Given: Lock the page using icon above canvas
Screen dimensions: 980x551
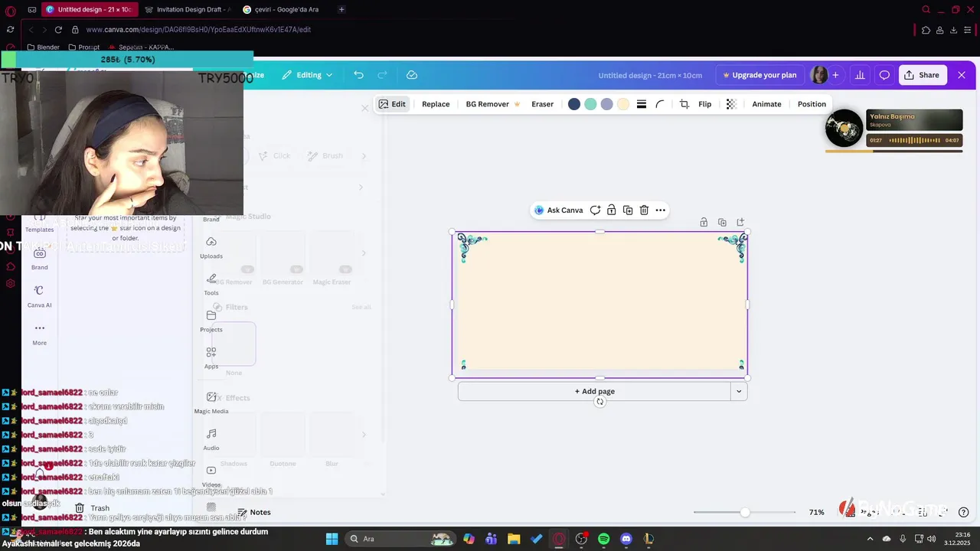Looking at the screenshot, I should click(x=704, y=223).
